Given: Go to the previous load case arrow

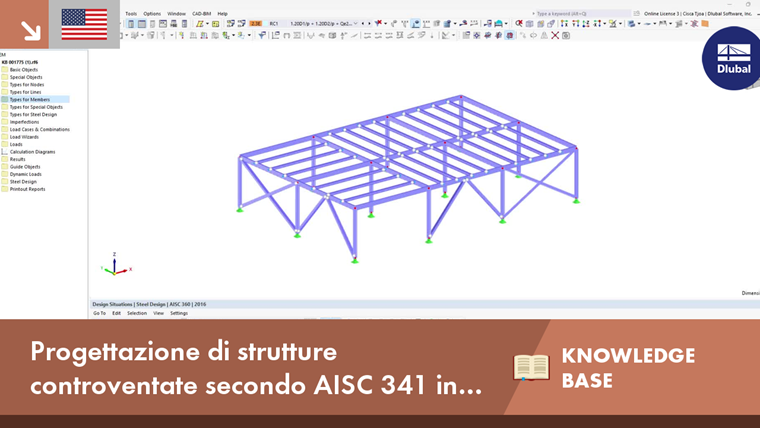Looking at the screenshot, I should [363, 23].
